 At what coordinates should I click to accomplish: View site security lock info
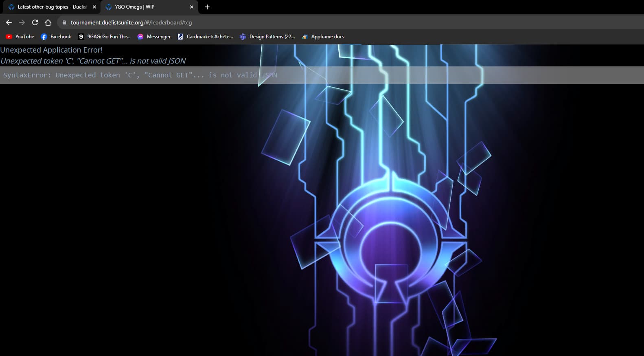point(64,22)
